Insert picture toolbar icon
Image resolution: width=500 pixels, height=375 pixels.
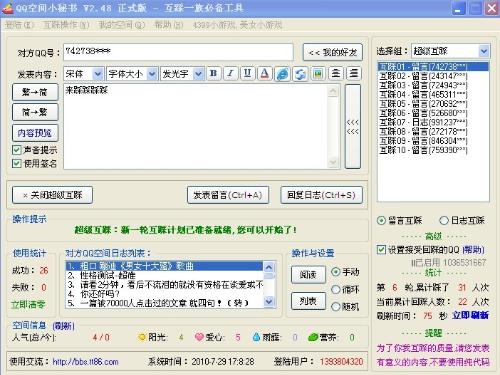tap(318, 73)
